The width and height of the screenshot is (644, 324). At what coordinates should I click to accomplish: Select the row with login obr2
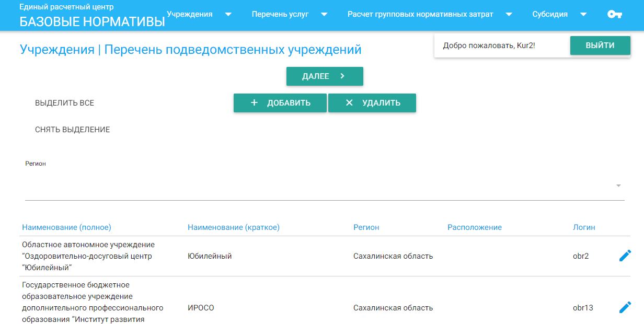click(x=314, y=256)
